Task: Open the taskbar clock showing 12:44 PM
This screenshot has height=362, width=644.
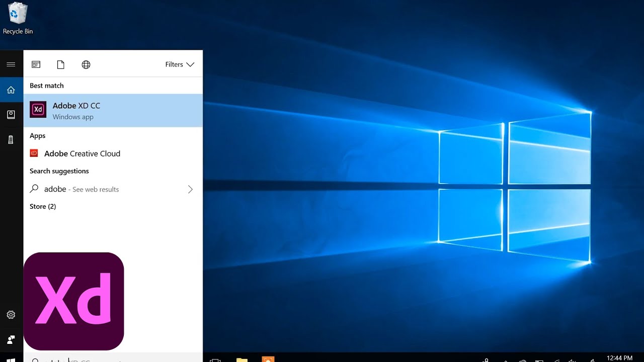Action: 619,358
